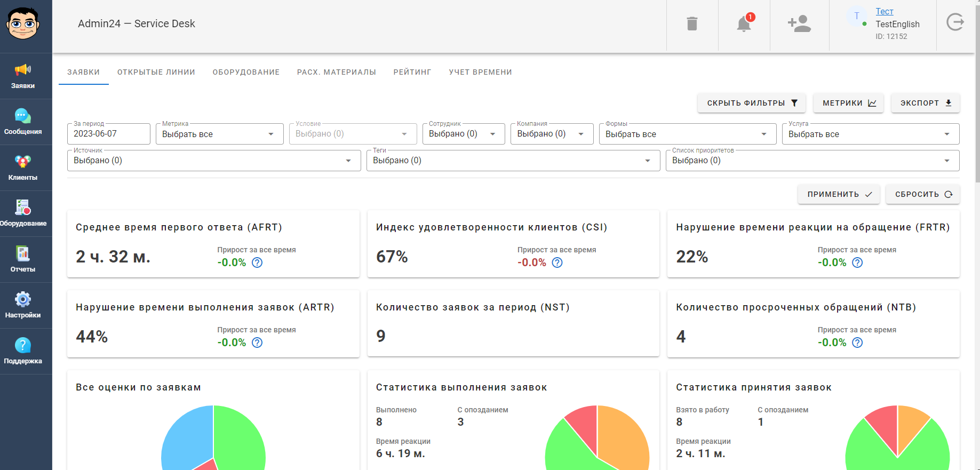Show help for CSI growth

click(557, 262)
